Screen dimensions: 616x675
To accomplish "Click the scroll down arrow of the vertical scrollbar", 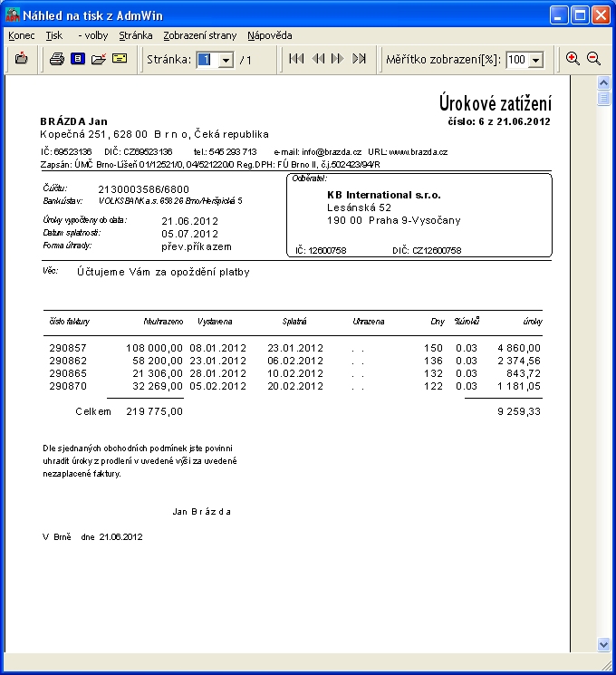I will pos(604,644).
